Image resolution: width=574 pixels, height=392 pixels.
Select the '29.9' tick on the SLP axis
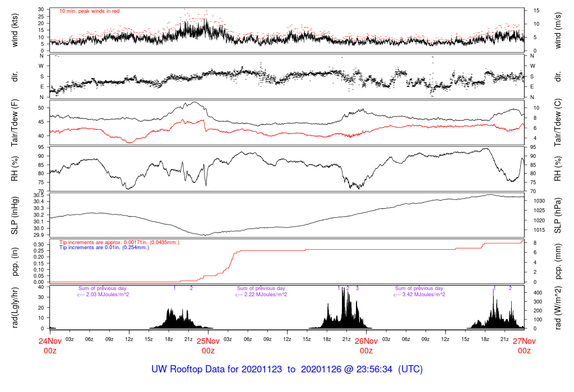[x=39, y=235]
